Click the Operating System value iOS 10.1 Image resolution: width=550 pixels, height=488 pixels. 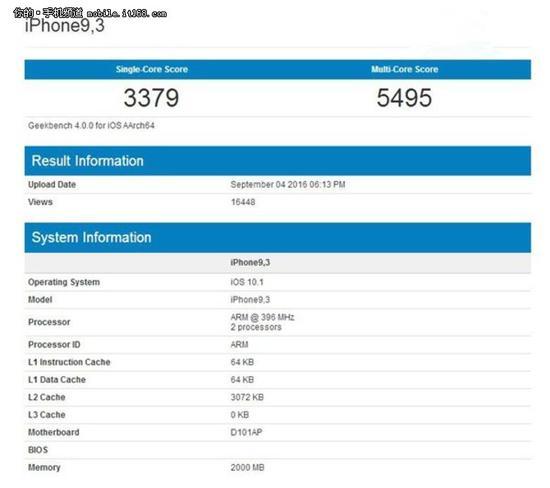tap(247, 282)
